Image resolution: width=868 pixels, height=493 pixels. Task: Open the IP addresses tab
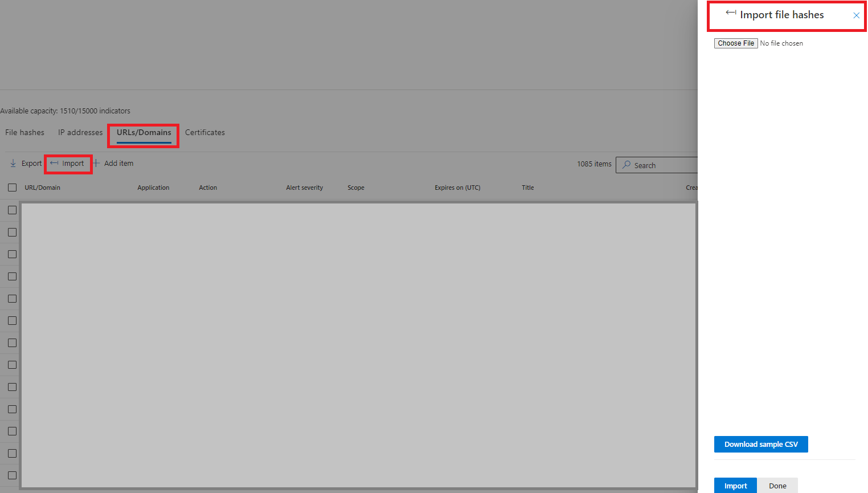point(80,132)
